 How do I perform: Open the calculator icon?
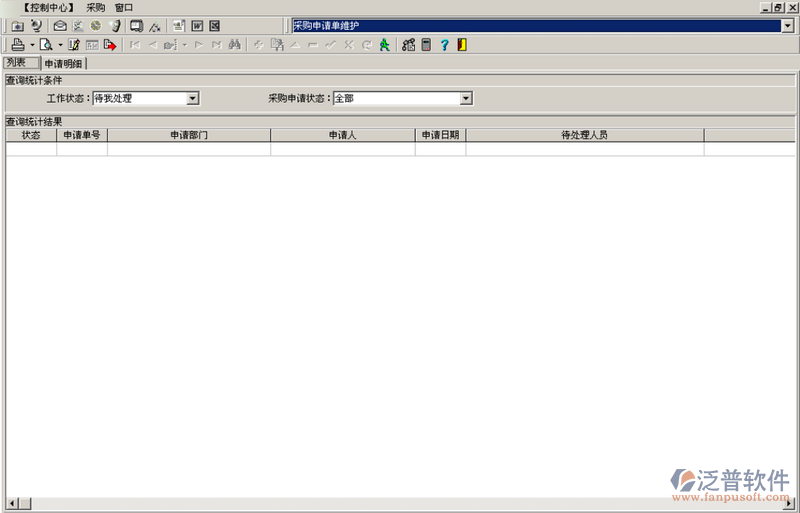point(426,45)
